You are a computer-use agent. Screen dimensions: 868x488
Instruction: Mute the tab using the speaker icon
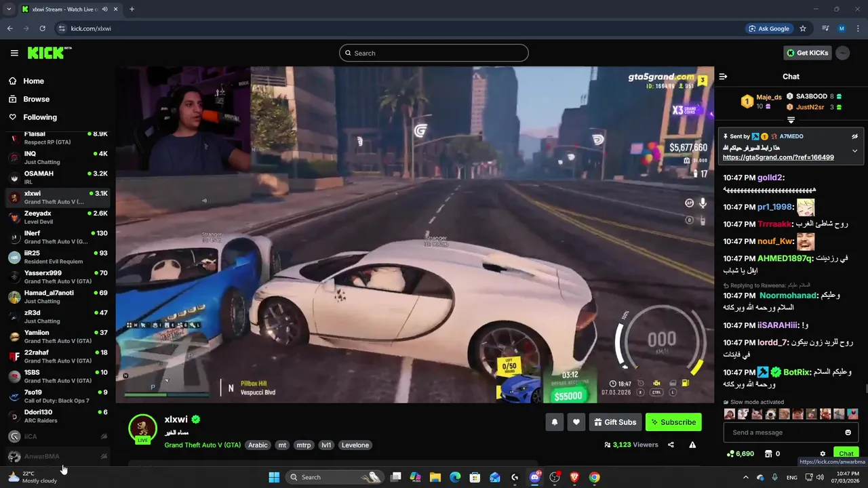pos(104,9)
